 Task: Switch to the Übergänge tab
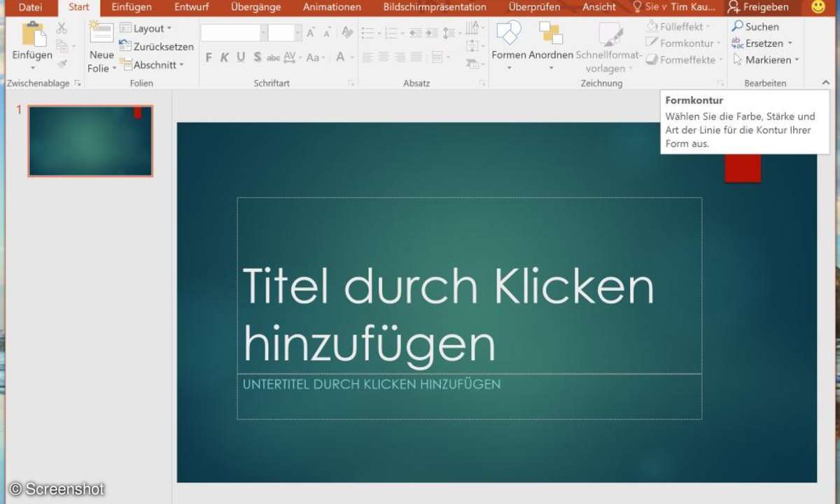256,7
